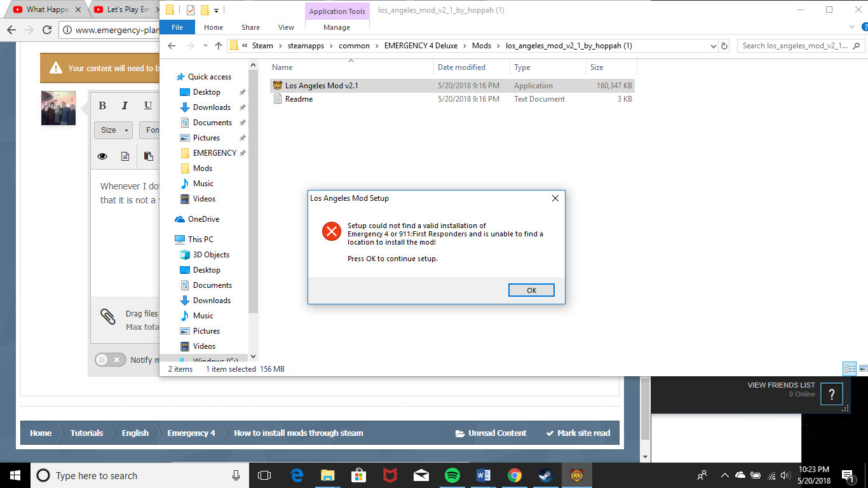
Task: Open the EMERGENCY folder in Quick access
Action: click(214, 153)
